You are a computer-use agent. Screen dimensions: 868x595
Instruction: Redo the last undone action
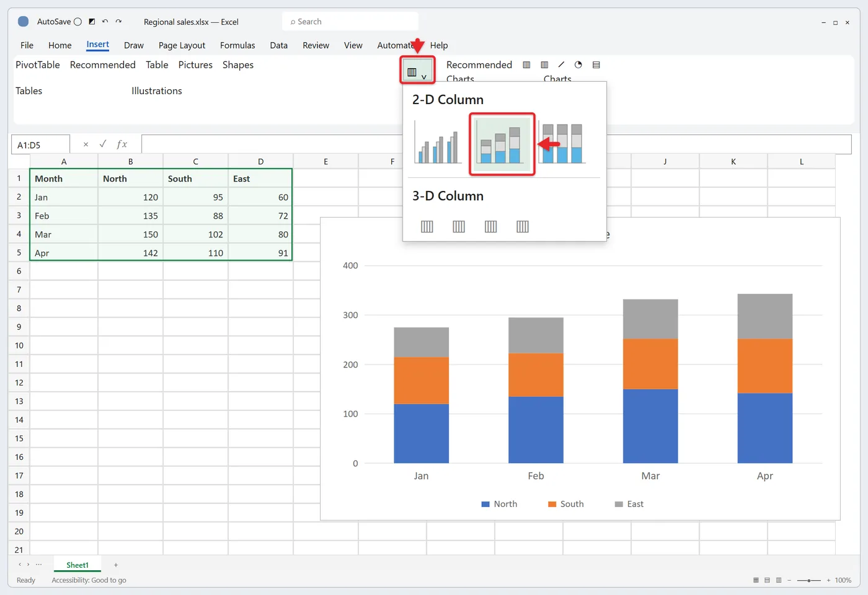(x=118, y=22)
